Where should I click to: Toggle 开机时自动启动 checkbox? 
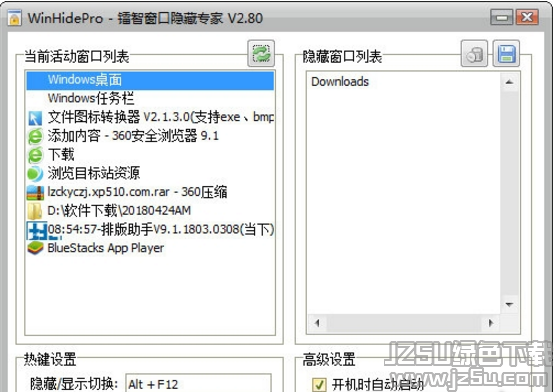319,385
